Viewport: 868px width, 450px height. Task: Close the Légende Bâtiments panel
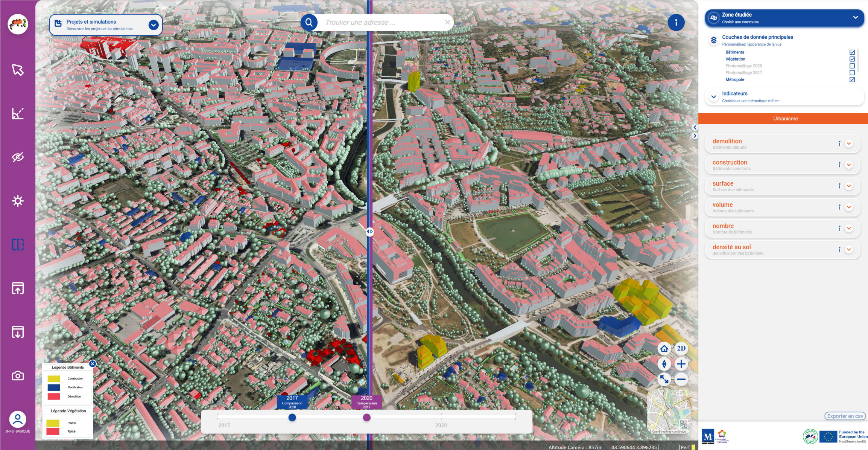[x=93, y=364]
